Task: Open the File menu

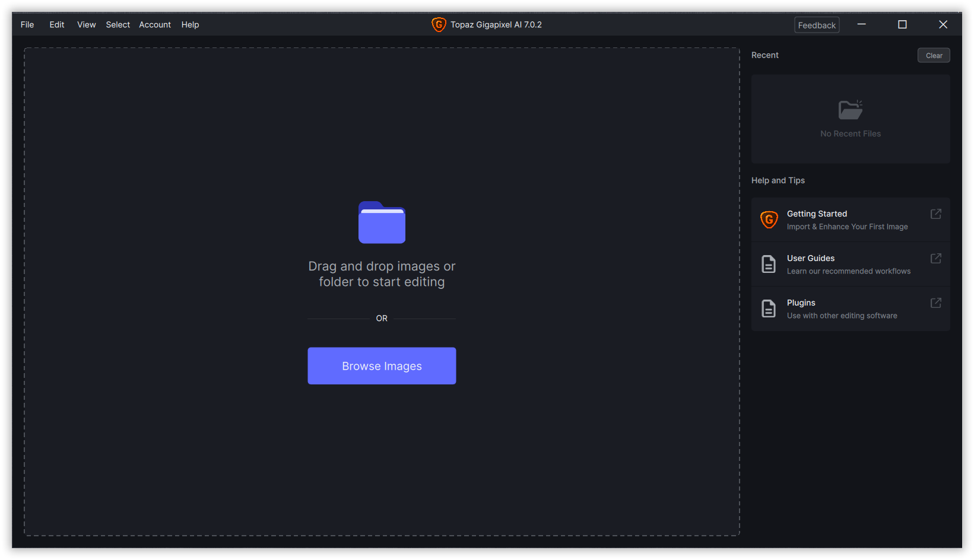Action: 27,24
